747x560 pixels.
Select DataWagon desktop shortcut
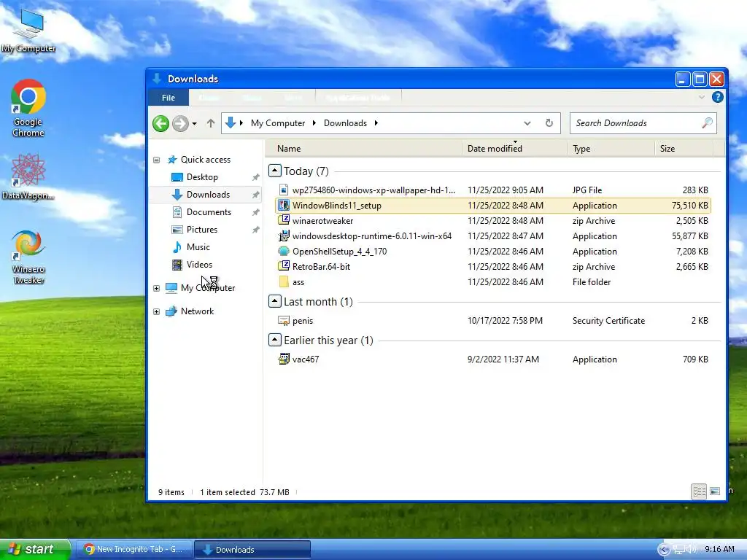28,176
